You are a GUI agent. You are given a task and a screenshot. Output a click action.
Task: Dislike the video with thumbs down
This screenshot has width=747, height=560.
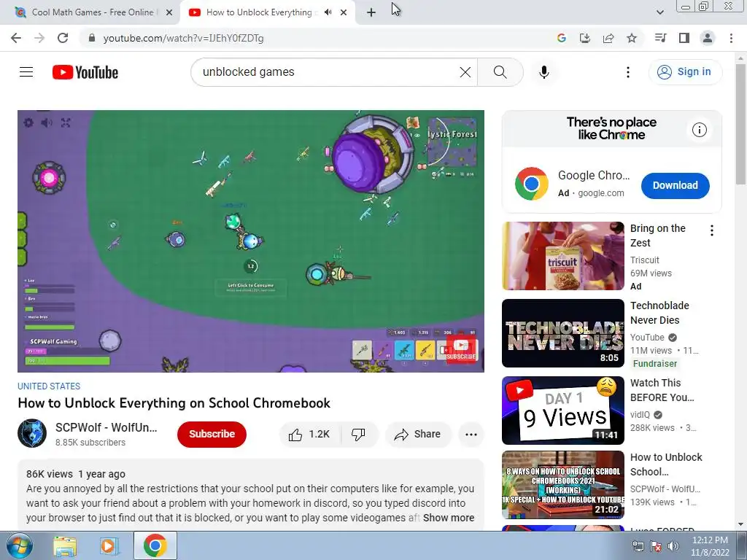click(358, 434)
